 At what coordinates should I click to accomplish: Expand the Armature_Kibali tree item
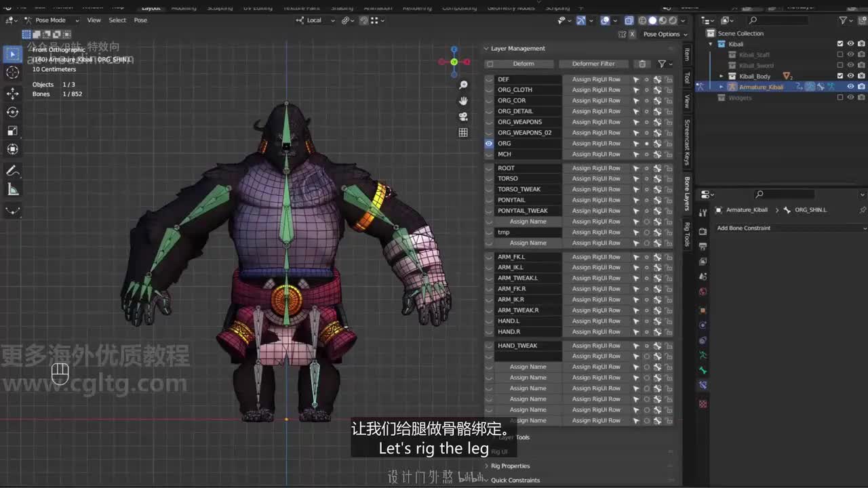click(722, 87)
